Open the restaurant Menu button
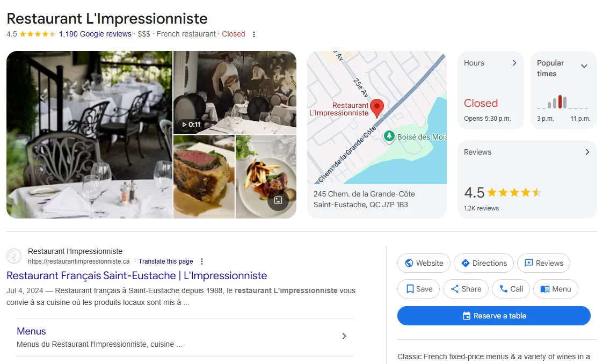The width and height of the screenshot is (610, 364). point(556,289)
